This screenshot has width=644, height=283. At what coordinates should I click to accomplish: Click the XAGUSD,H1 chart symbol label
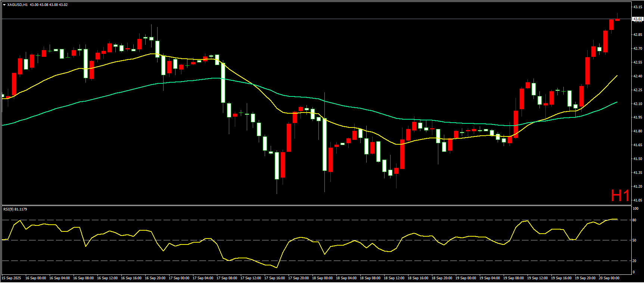[x=17, y=5]
